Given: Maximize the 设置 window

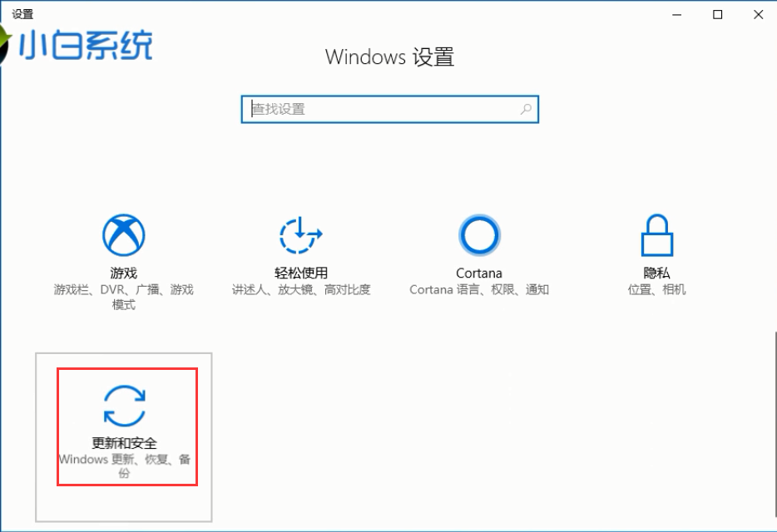Looking at the screenshot, I should pos(718,15).
